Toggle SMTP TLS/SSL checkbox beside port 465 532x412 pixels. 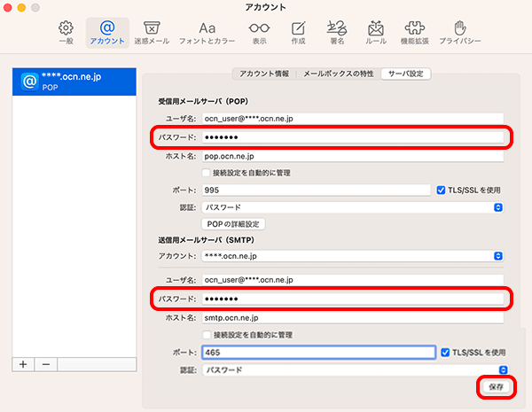(445, 353)
